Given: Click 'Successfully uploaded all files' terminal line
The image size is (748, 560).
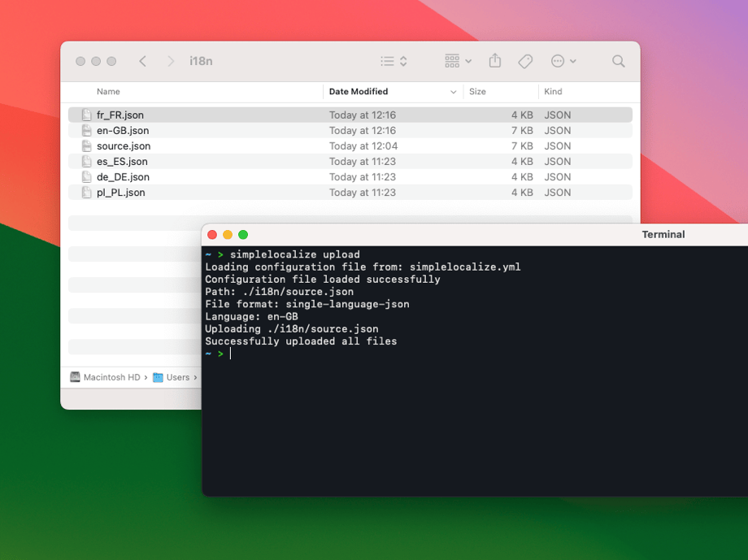Looking at the screenshot, I should 301,341.
